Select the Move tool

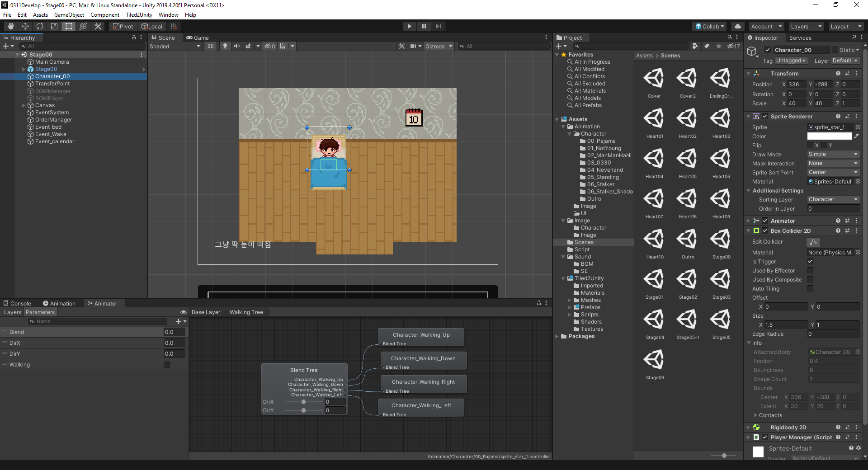click(x=25, y=26)
